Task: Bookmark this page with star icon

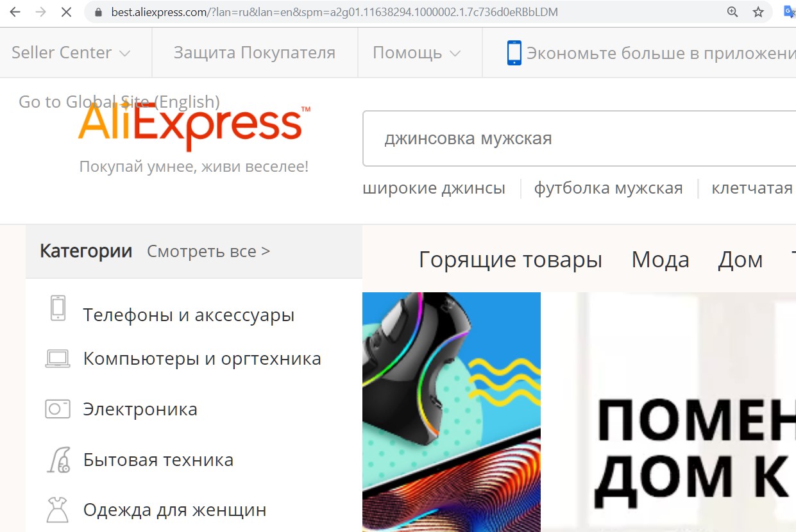Action: [759, 12]
